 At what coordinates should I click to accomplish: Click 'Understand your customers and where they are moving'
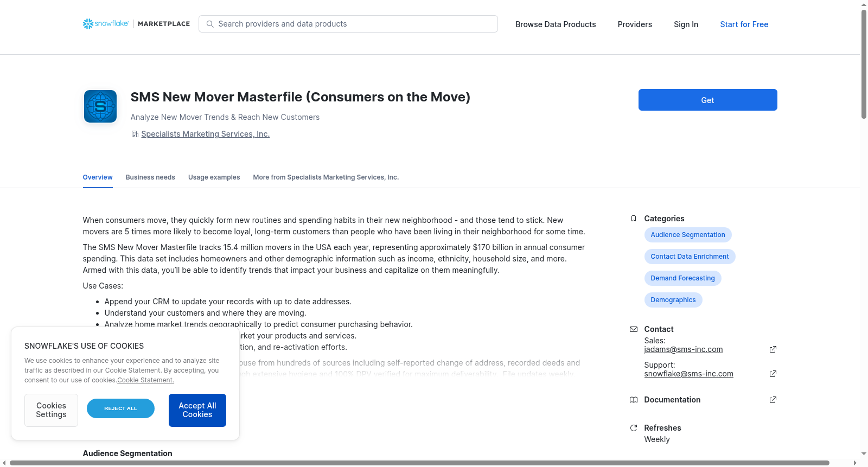[x=205, y=313]
